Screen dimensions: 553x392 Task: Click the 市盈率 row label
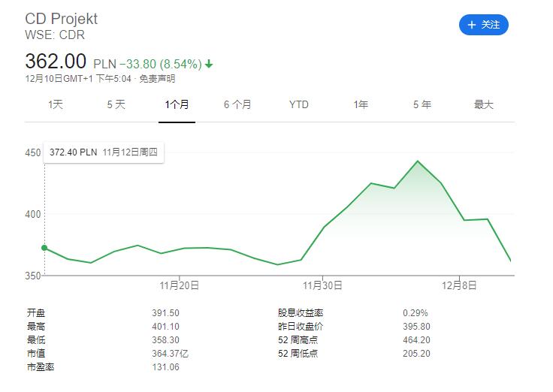[41, 367]
